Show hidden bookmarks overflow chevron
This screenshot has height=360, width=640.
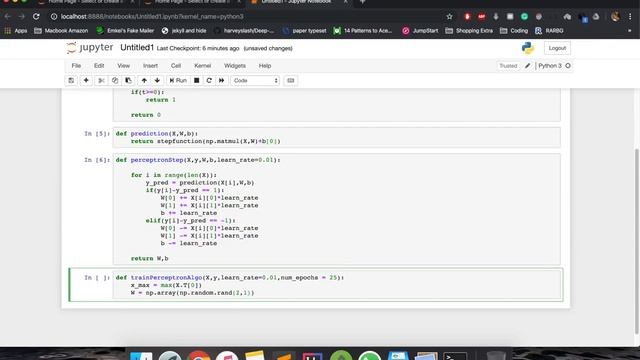pos(629,31)
